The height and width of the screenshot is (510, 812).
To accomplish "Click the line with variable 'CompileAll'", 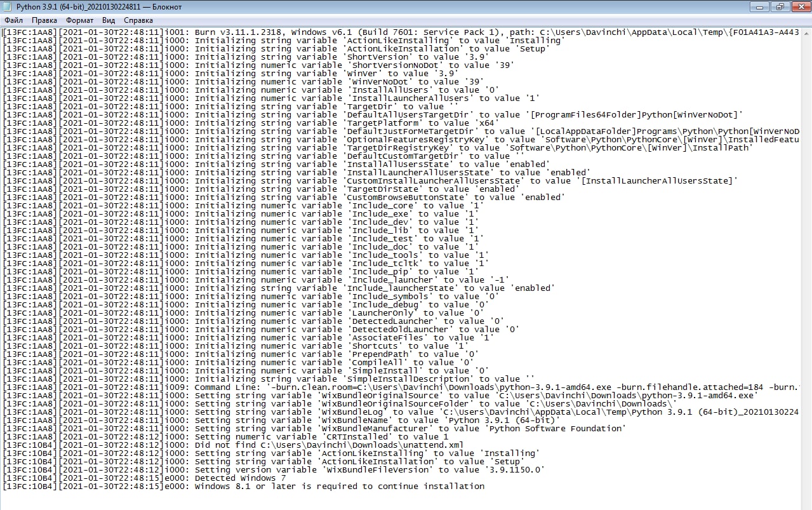I will click(238, 362).
